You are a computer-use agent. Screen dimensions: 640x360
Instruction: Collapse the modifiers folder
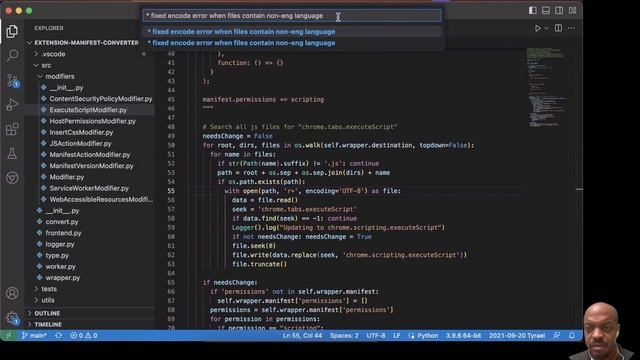point(60,76)
